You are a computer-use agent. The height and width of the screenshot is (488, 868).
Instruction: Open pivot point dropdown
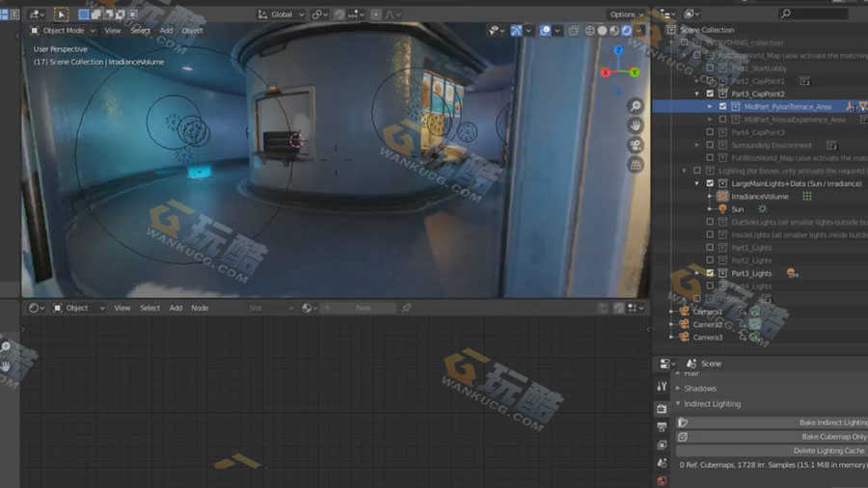tap(320, 14)
